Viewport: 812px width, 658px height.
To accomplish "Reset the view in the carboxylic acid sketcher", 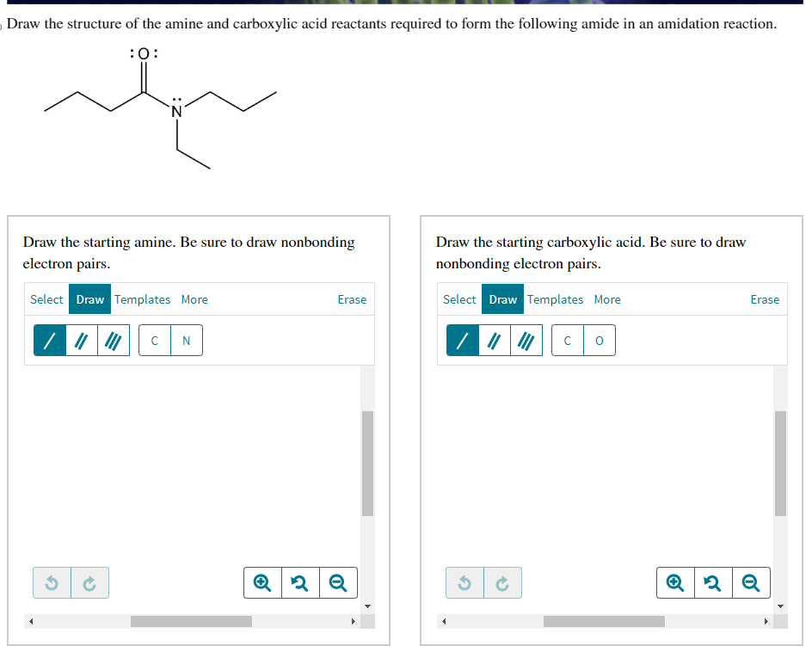I will [x=713, y=582].
